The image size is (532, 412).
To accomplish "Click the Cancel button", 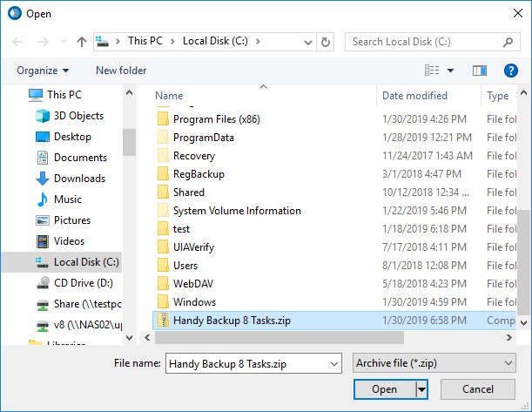I will (x=477, y=389).
